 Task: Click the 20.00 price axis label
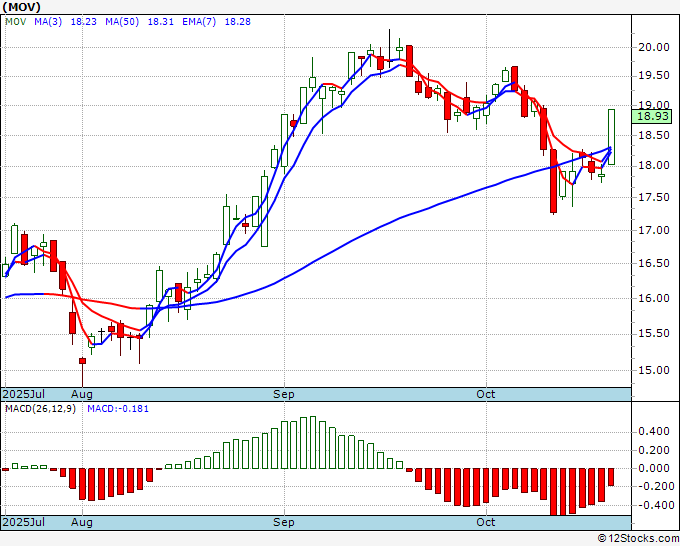pyautogui.click(x=654, y=47)
